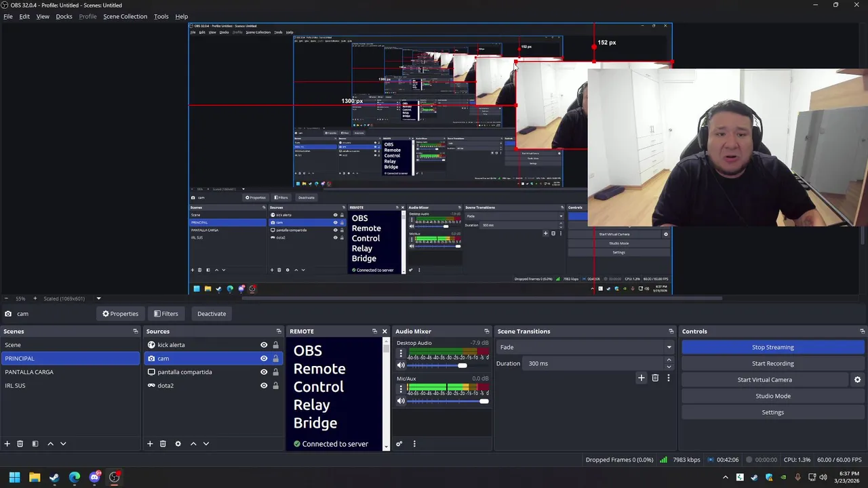868x488 pixels.
Task: Increase transition duration stepper up
Action: tap(669, 361)
